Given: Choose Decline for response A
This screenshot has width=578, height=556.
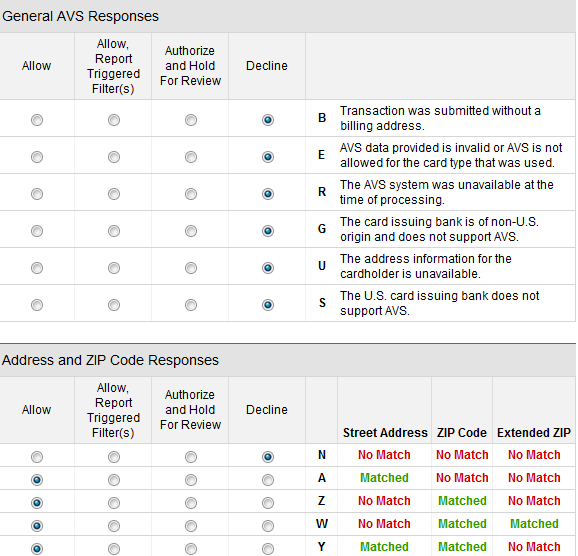Looking at the screenshot, I should point(268,480).
